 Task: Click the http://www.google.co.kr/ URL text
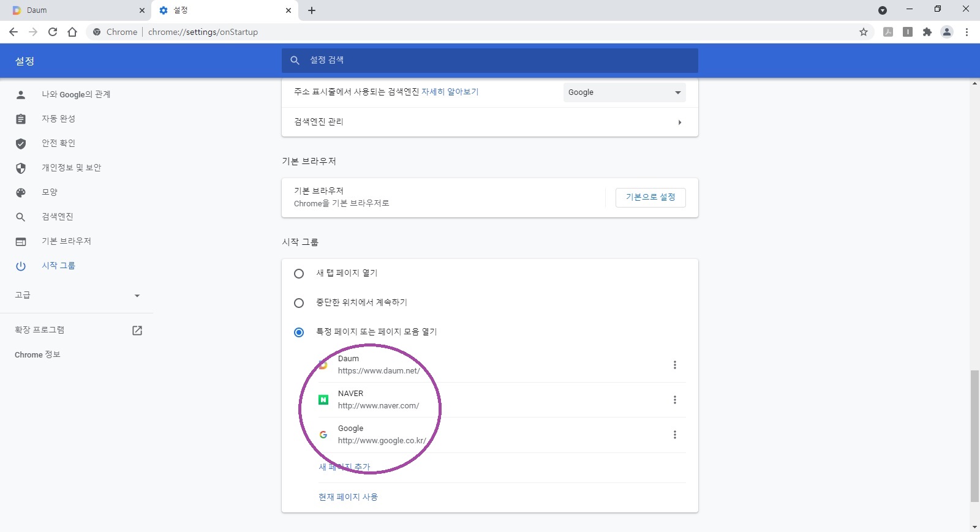pyautogui.click(x=382, y=441)
